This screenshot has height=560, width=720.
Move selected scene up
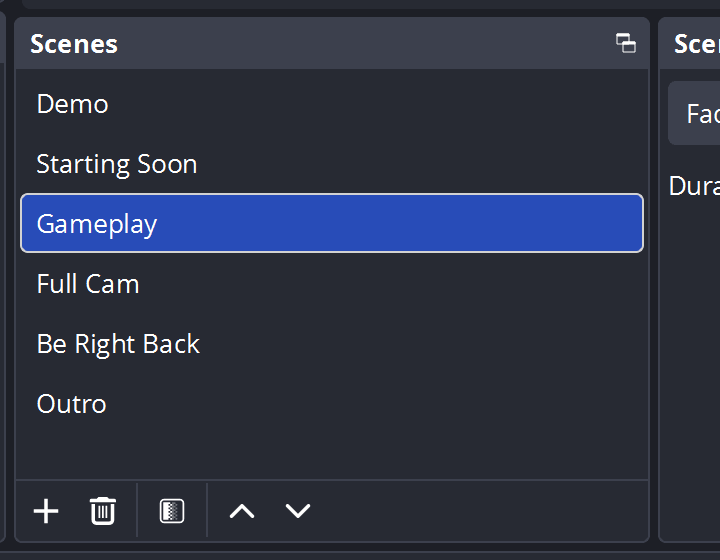tap(242, 511)
